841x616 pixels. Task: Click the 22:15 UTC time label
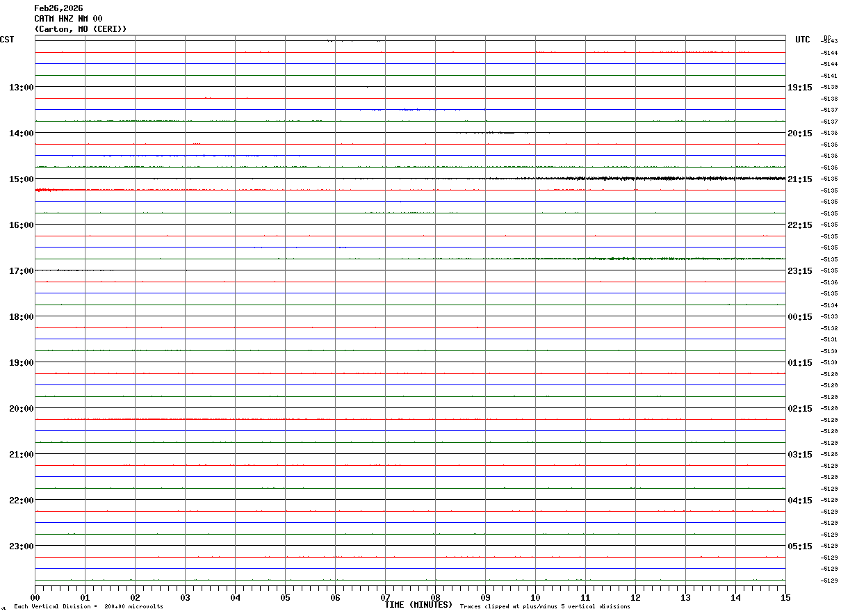click(x=799, y=225)
